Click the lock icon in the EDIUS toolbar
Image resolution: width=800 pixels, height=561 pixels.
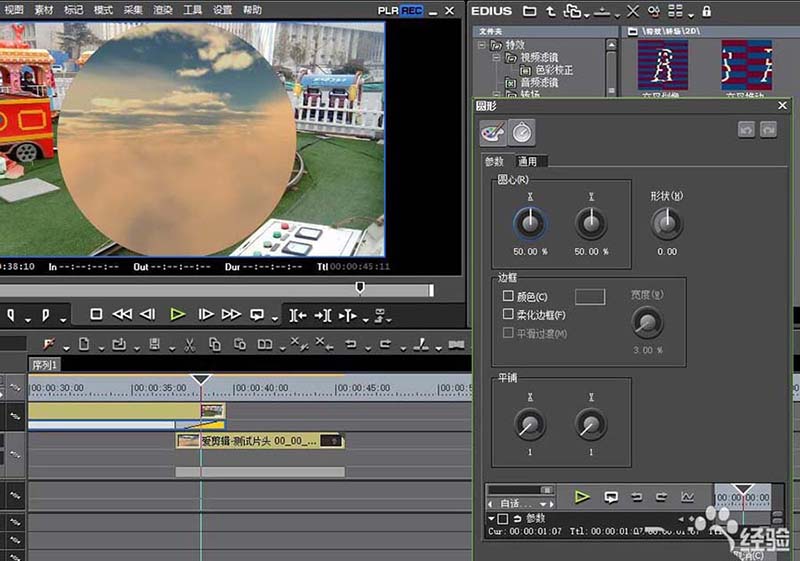coord(707,11)
